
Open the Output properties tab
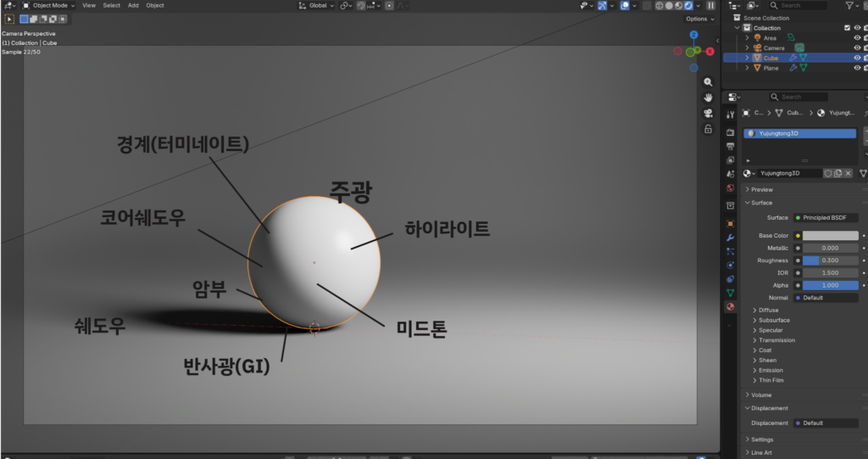730,146
